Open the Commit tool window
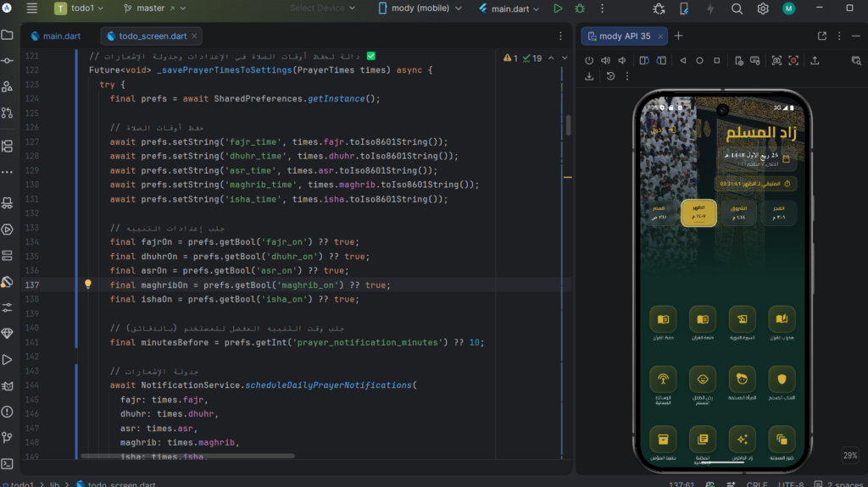This screenshot has width=868, height=487. pos(7,60)
